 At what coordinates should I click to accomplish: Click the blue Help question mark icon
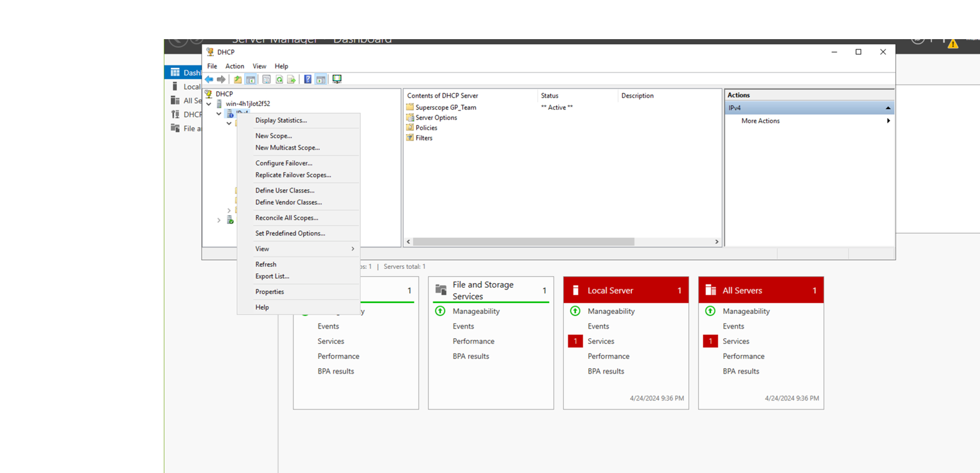click(x=308, y=80)
